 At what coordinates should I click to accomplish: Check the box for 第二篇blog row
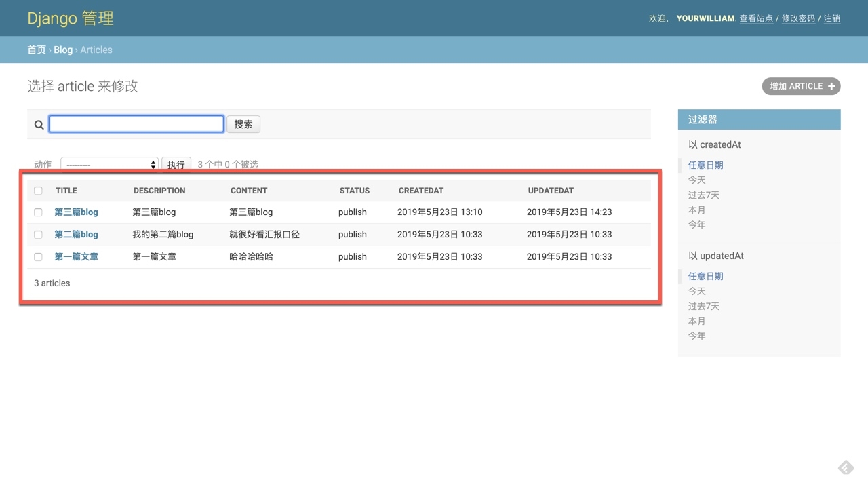click(38, 235)
